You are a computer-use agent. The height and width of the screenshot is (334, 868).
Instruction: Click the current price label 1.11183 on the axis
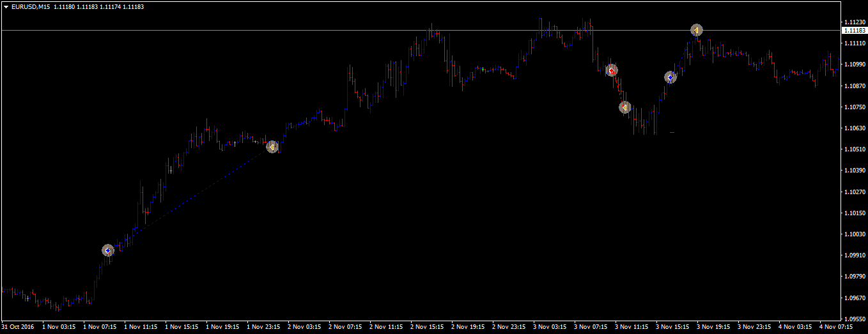click(854, 30)
